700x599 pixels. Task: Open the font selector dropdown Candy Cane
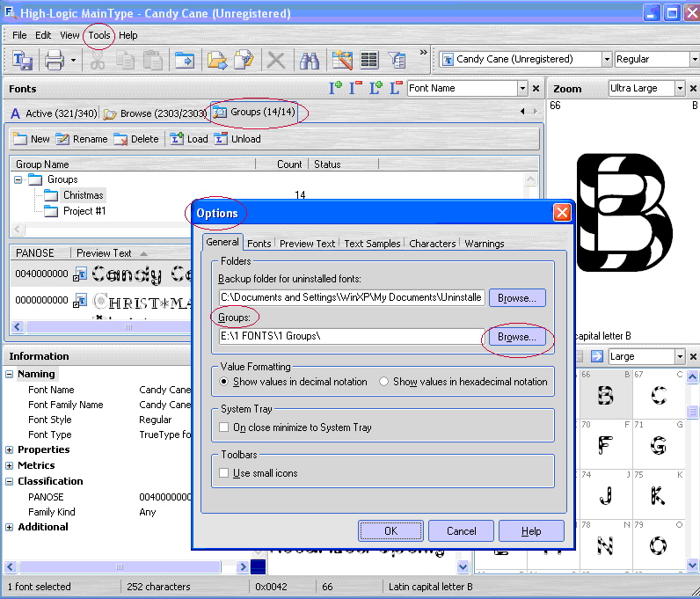click(606, 59)
